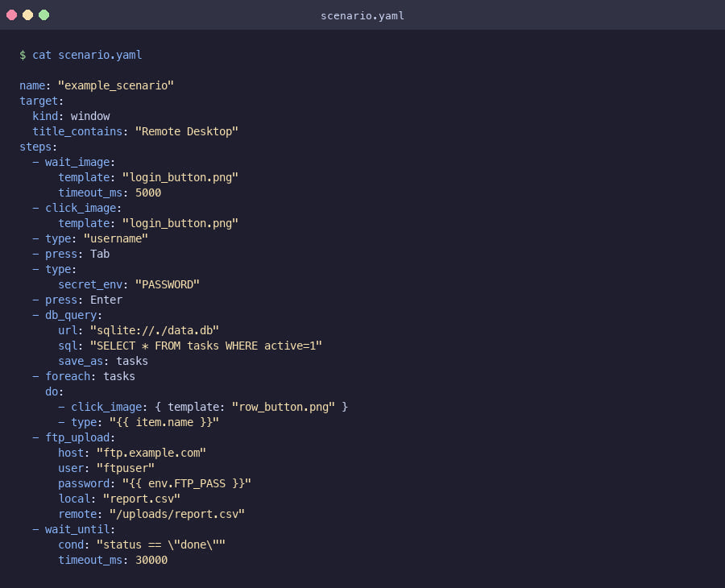Click the 'steps:' key
The height and width of the screenshot is (588, 725).
pos(39,147)
